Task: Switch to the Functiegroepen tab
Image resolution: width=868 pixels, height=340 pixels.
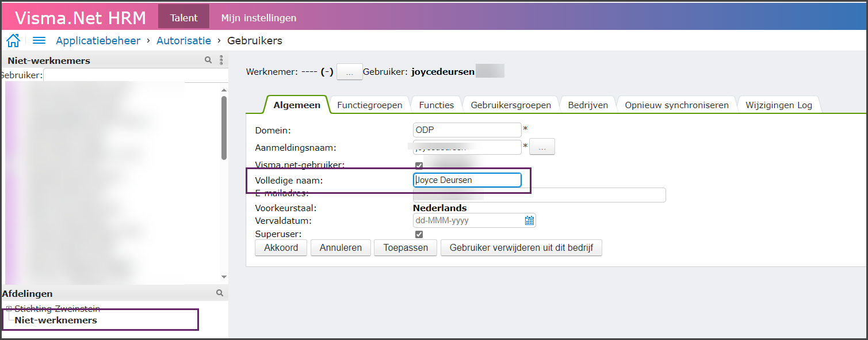Action: [x=370, y=105]
